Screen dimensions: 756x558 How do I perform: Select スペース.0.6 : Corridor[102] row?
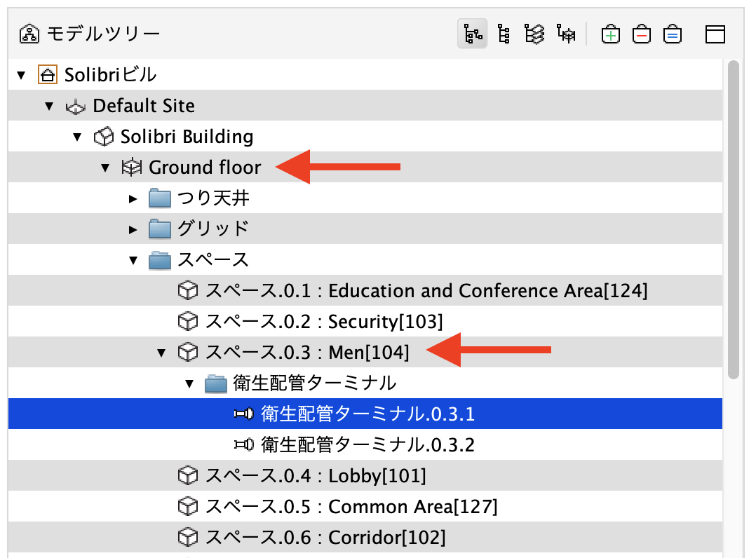coord(365,537)
